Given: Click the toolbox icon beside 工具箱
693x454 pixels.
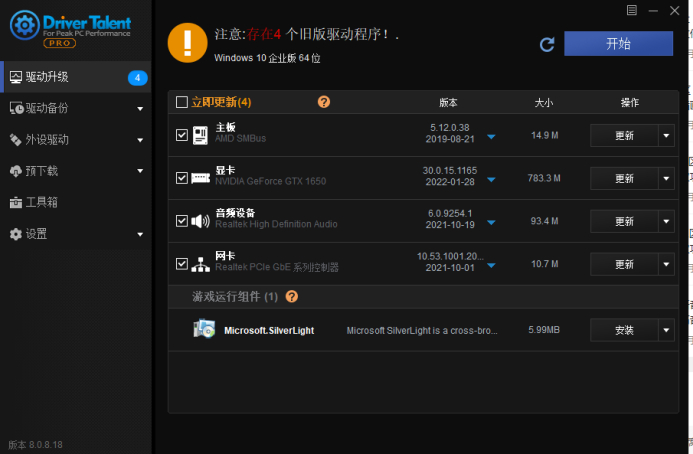Looking at the screenshot, I should pos(16,202).
